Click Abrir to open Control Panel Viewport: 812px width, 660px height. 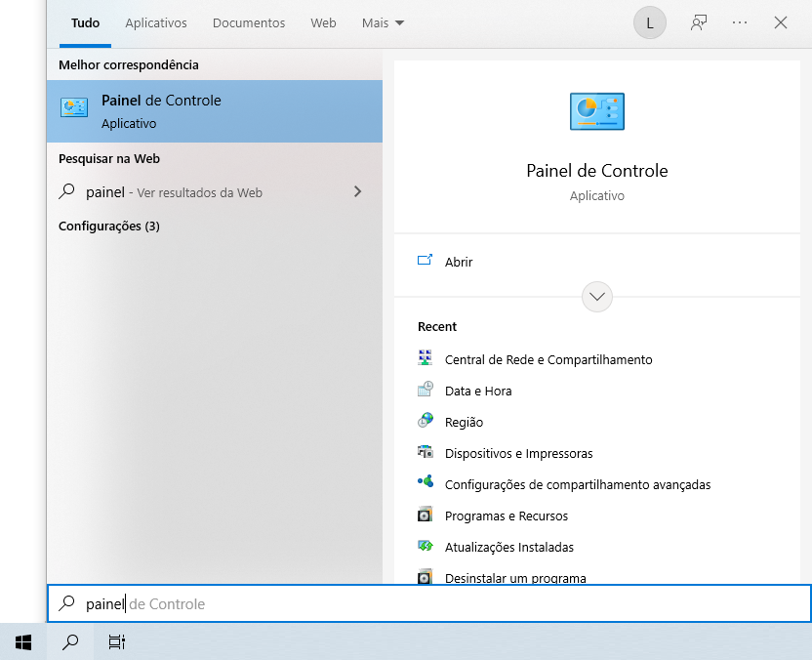458,262
